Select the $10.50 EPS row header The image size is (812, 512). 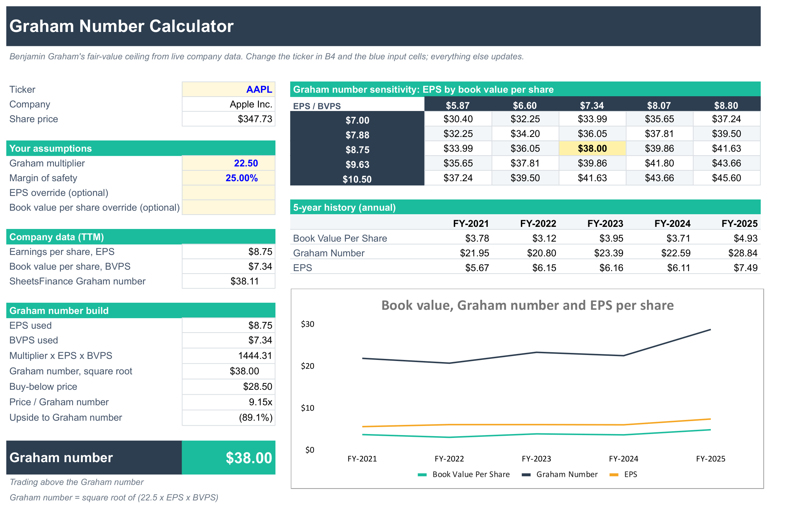(x=357, y=179)
